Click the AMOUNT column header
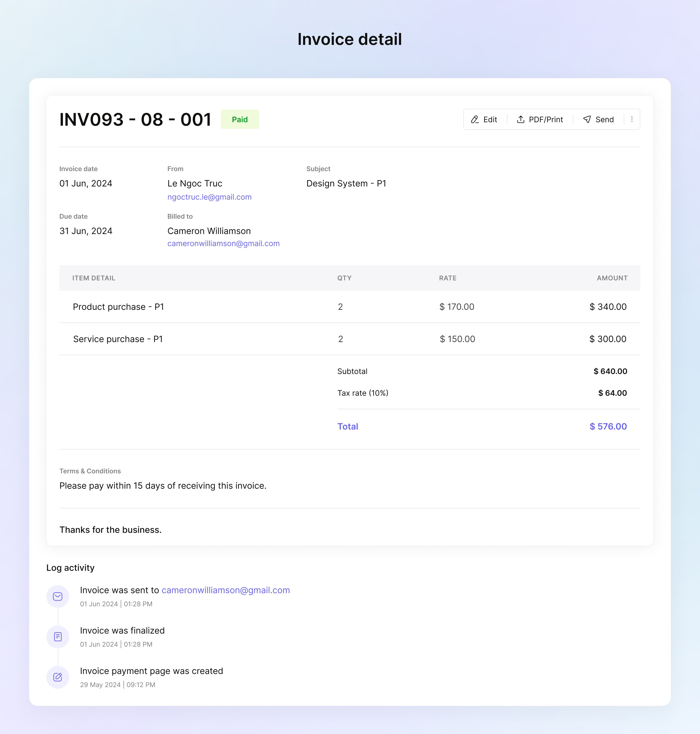 coord(612,278)
